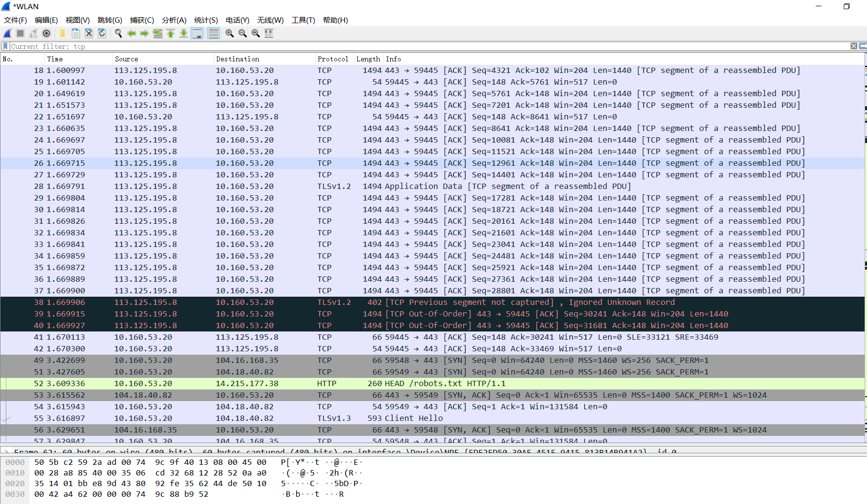Open the 电话(Y) menu

(237, 20)
